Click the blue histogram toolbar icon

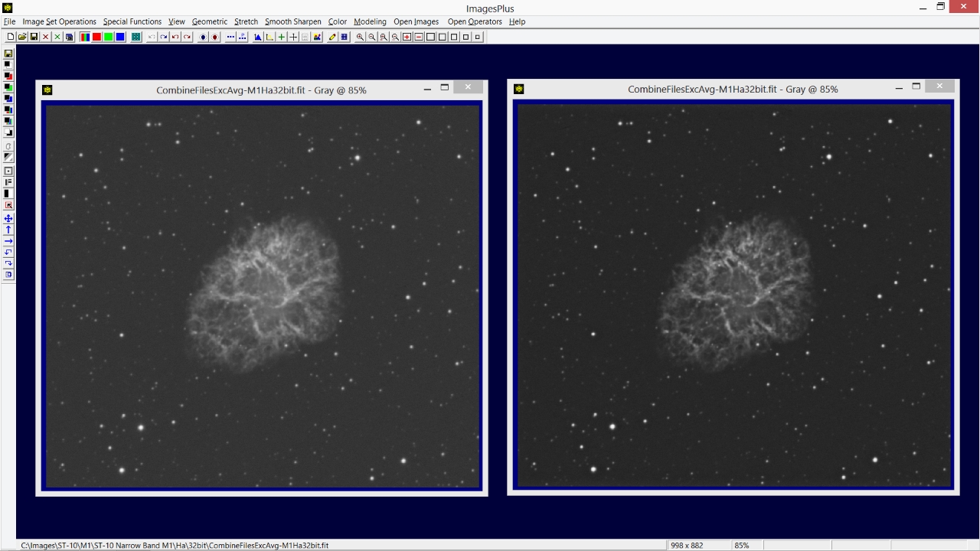258,37
